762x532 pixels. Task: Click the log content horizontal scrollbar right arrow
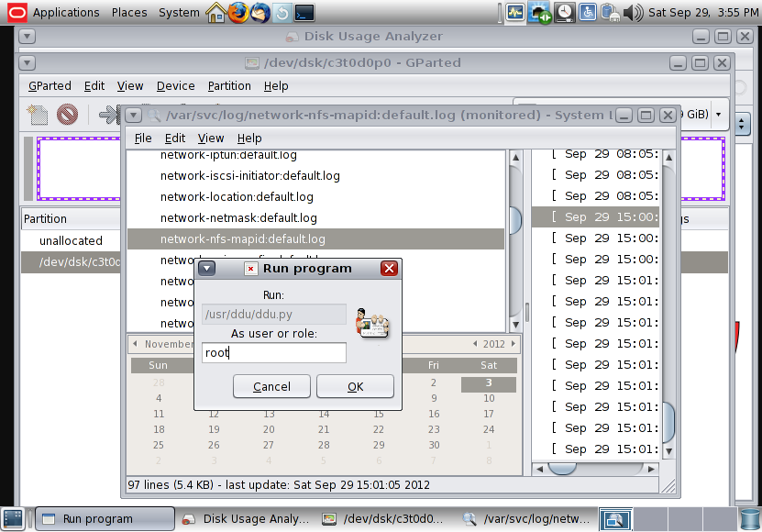(x=651, y=469)
